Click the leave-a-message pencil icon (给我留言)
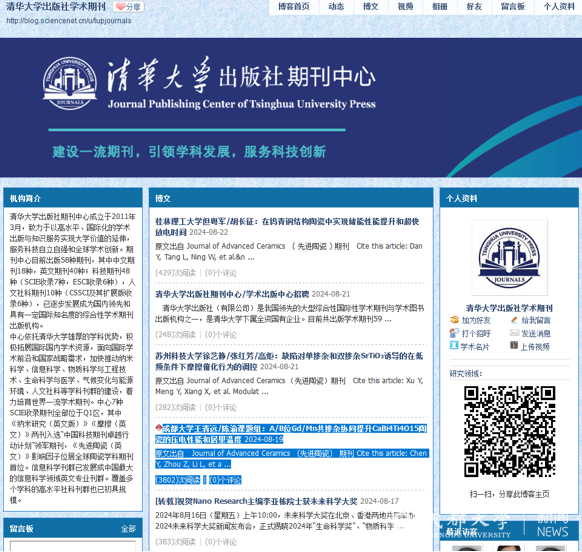Viewport: 582px width, 552px height. coord(514,320)
